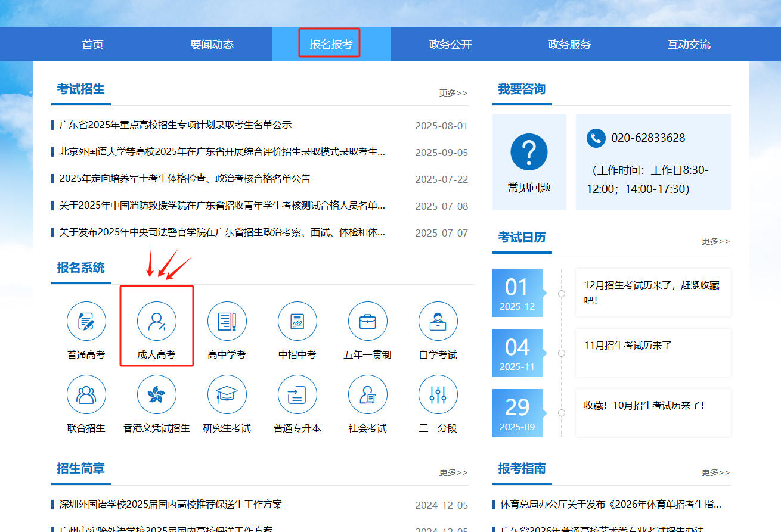This screenshot has height=532, width=781.
Task: Open the 五年一贯制 briefcase icon
Action: point(368,322)
